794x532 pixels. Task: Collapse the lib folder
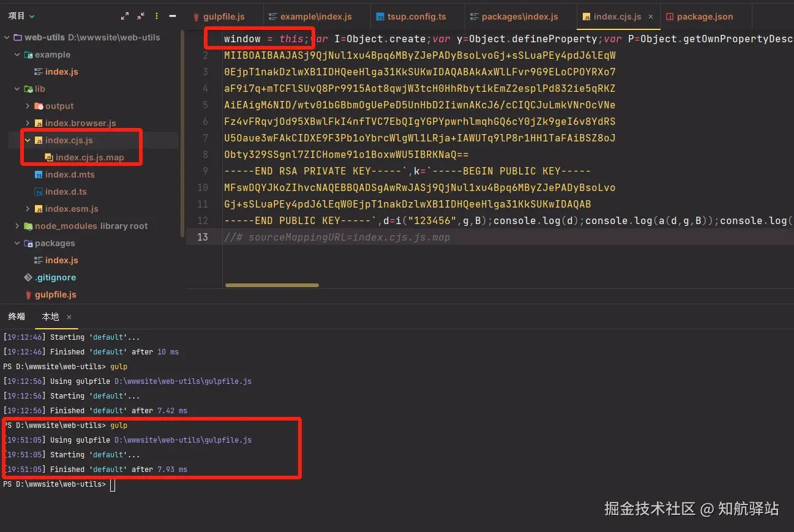pyautogui.click(x=17, y=89)
